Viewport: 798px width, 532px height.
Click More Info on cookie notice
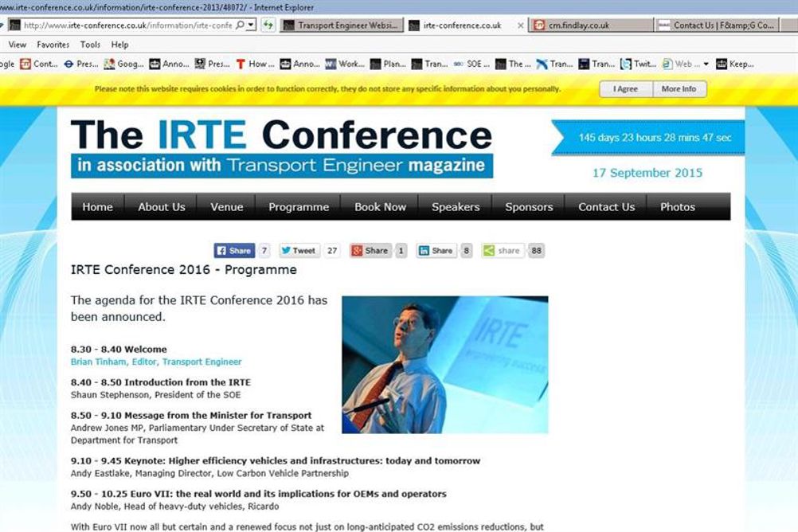679,88
